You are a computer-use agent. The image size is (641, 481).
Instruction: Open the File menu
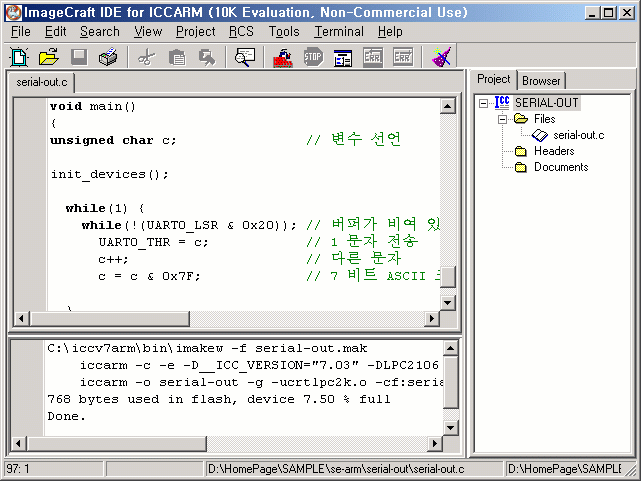tap(20, 31)
